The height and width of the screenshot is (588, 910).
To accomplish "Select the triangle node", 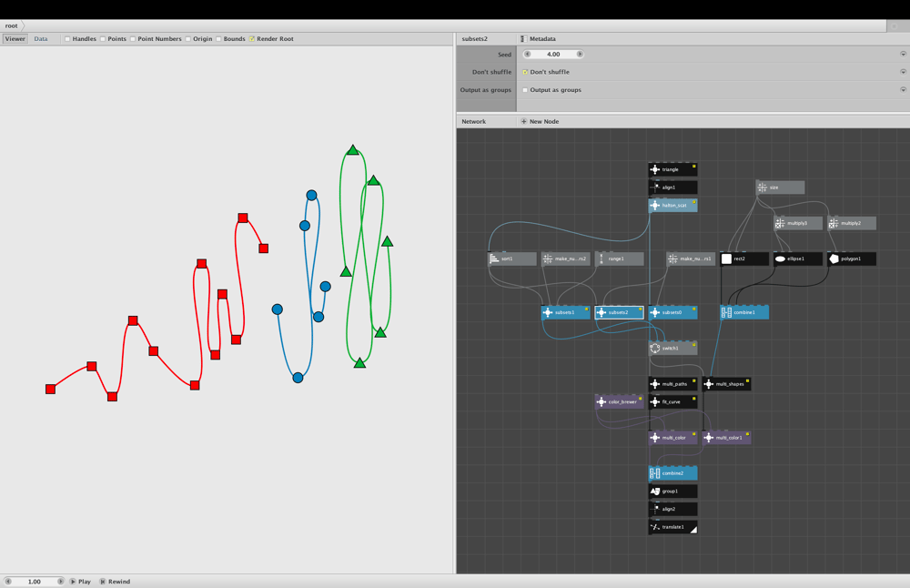I will tap(672, 169).
